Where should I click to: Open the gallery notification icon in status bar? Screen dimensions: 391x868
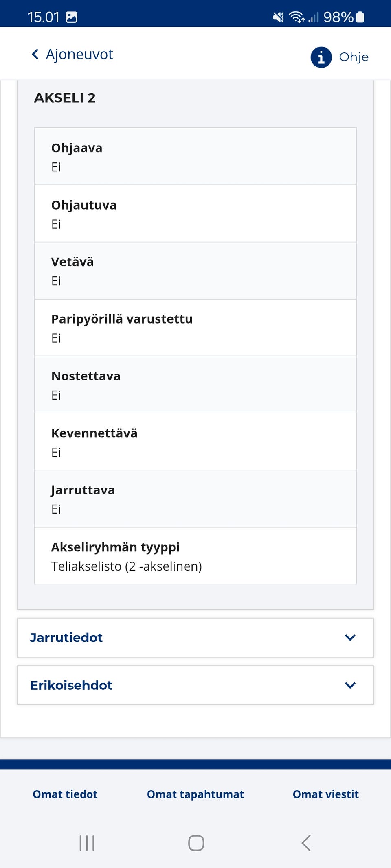[72, 17]
